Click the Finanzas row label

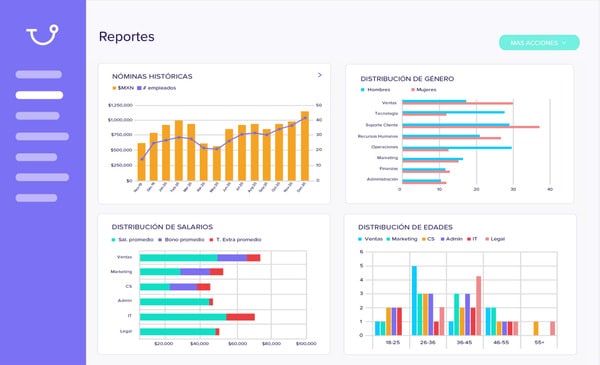[389, 168]
